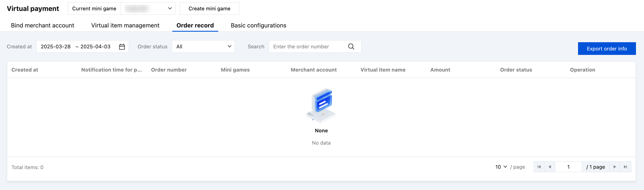The height and width of the screenshot is (190, 644).
Task: Switch to Basic configurations tab
Action: 258,26
